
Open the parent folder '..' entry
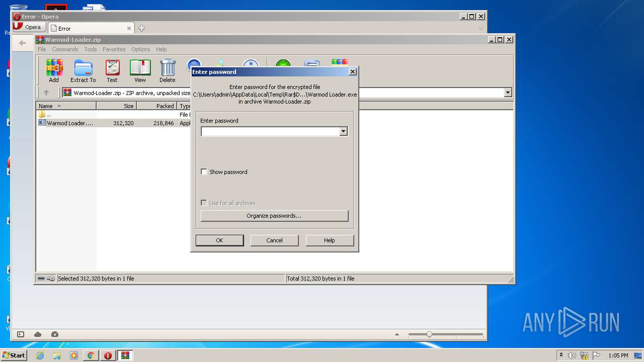tap(45, 115)
